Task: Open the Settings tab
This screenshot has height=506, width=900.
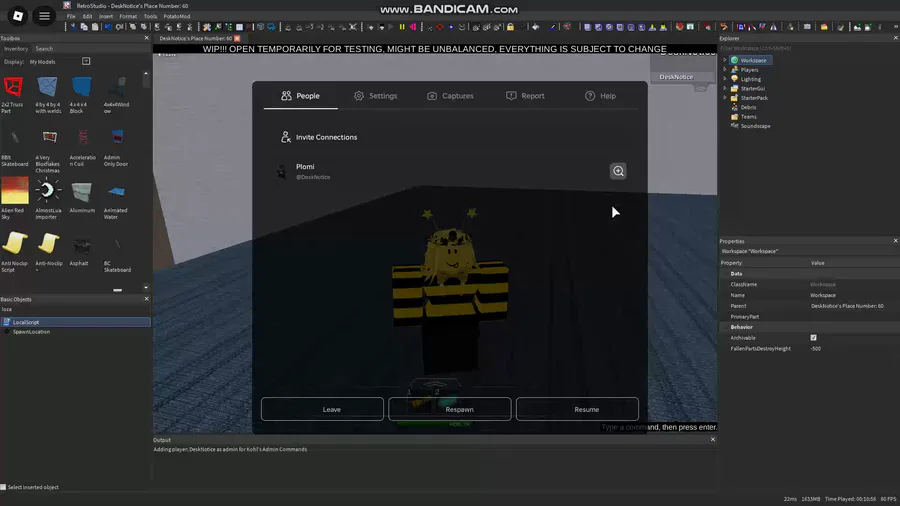Action: click(x=375, y=96)
